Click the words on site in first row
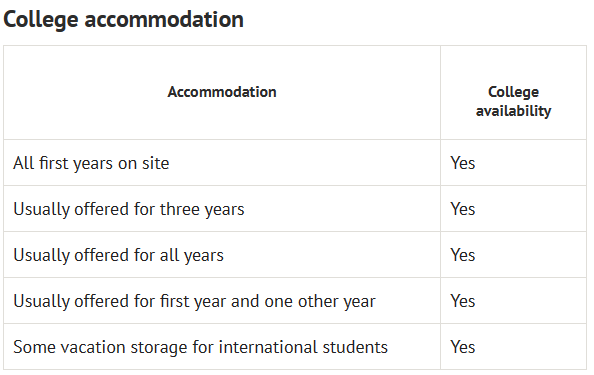Image resolution: width=594 pixels, height=375 pixels. 144,163
